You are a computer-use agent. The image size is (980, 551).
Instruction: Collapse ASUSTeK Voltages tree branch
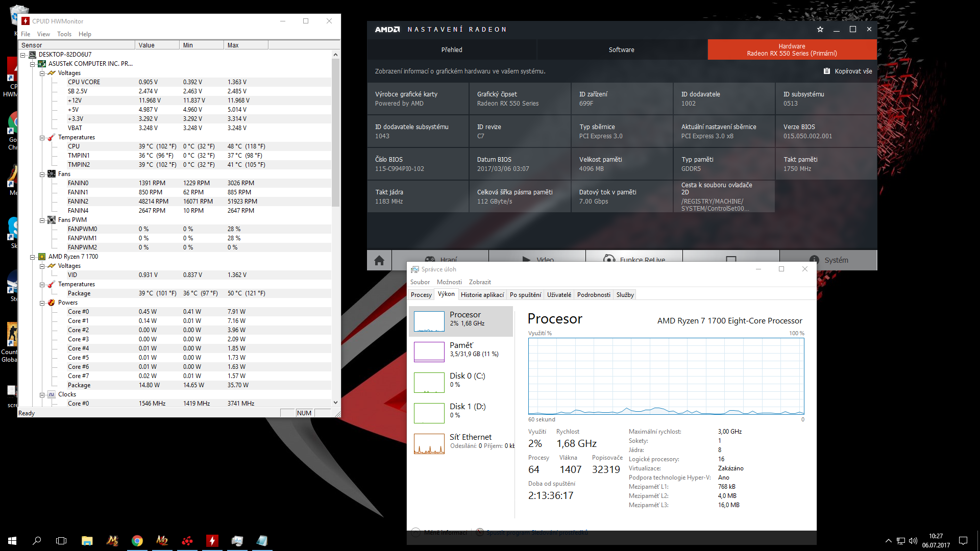coord(42,73)
